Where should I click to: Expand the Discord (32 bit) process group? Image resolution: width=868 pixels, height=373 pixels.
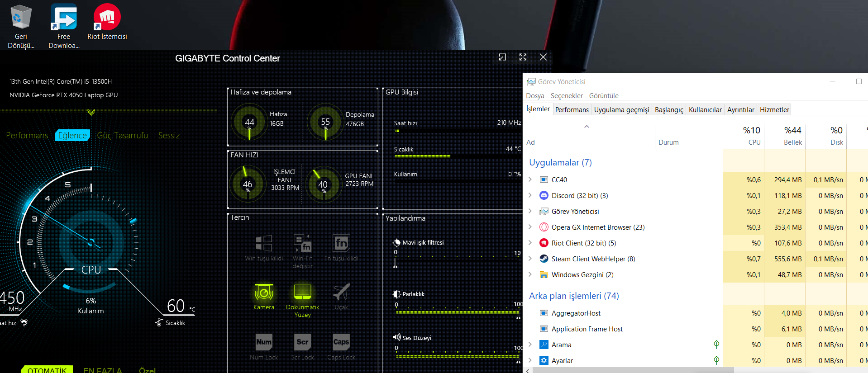530,195
